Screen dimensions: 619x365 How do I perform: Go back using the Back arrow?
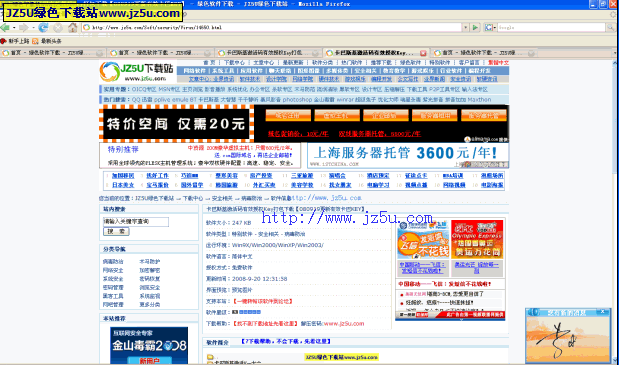tap(5, 28)
